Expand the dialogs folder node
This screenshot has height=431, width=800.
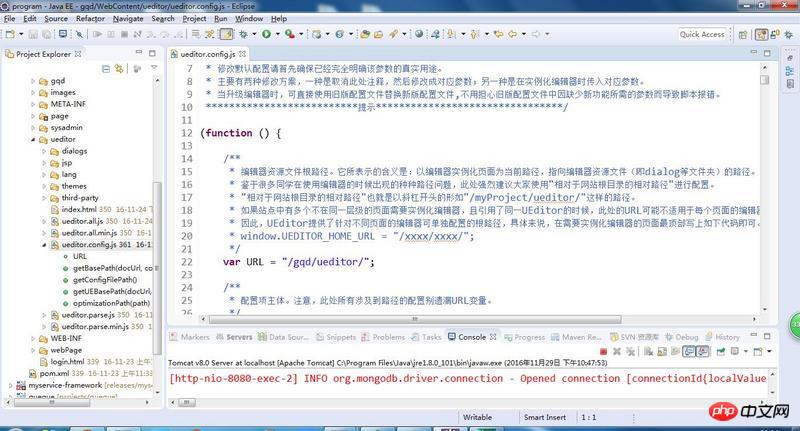coord(44,151)
